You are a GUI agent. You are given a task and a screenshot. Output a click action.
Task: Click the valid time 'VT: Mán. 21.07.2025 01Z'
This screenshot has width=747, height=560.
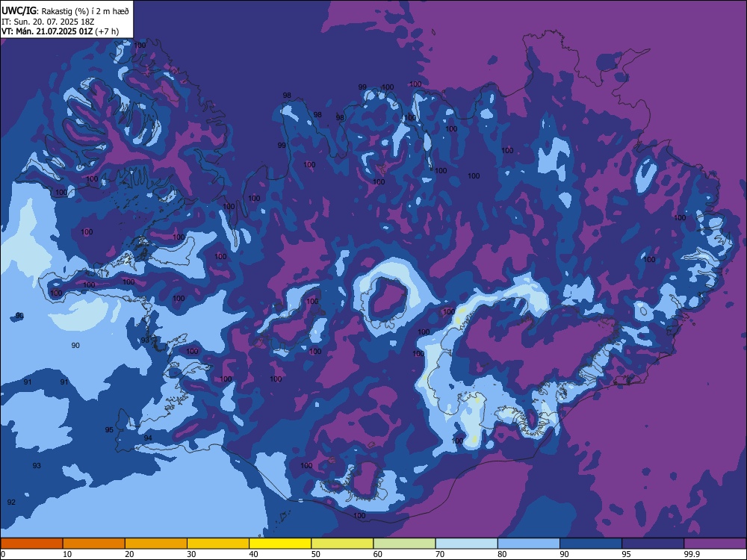pos(47,31)
